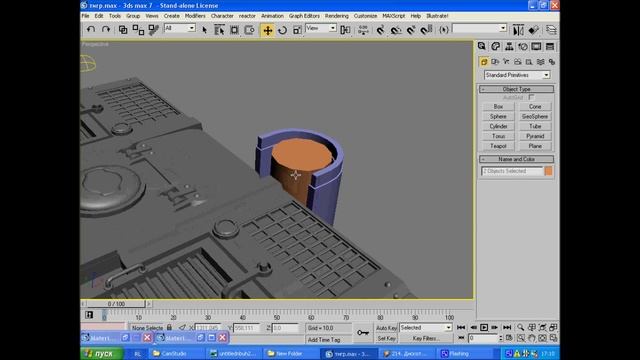Switch to the Display command panel tab
The width and height of the screenshot is (640, 360).
point(536,47)
